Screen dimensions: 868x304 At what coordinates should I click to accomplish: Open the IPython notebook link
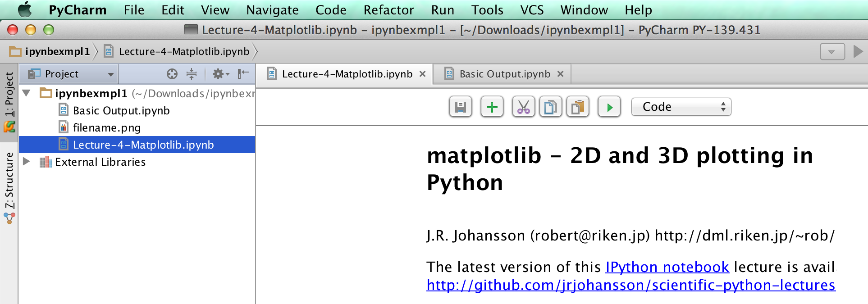pyautogui.click(x=667, y=267)
